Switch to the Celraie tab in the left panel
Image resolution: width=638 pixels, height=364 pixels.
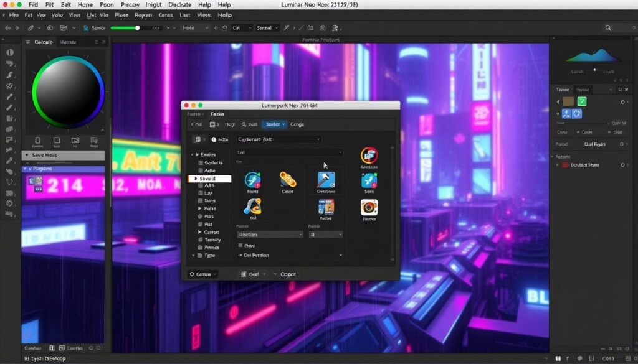[x=44, y=42]
